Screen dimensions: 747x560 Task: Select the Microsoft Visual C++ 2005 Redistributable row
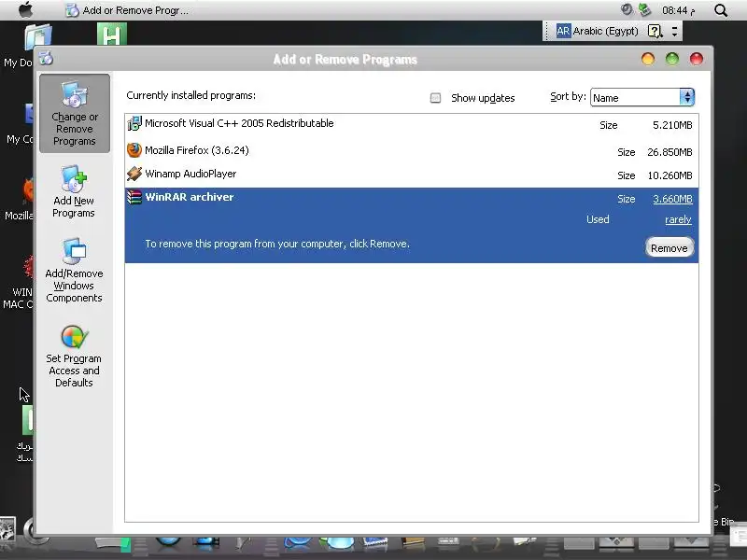point(412,125)
